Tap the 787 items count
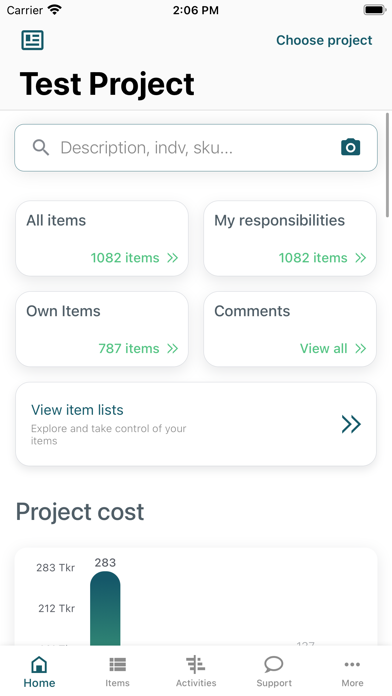Image resolution: width=392 pixels, height=696 pixels. (129, 348)
